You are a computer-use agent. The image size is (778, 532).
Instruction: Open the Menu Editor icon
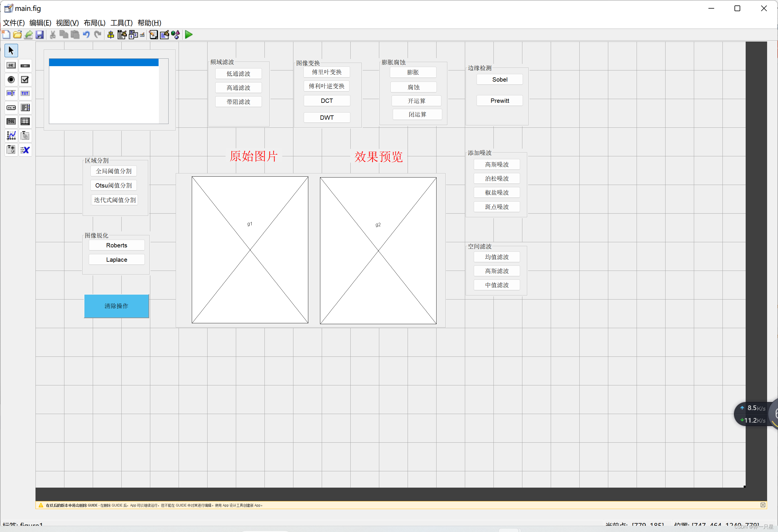point(122,34)
